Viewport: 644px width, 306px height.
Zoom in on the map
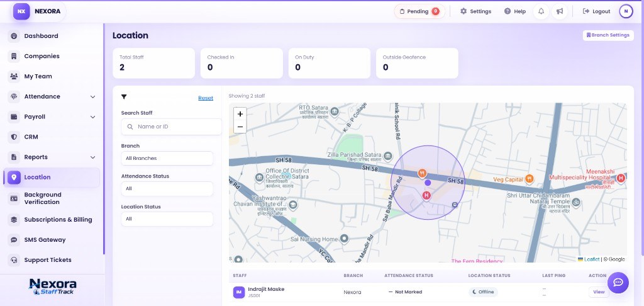coord(240,114)
